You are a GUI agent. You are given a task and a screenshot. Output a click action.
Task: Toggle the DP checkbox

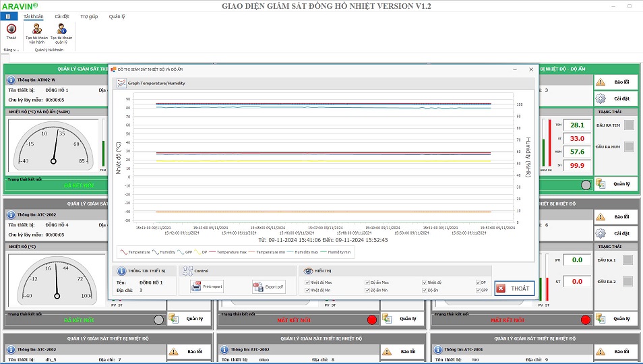click(478, 282)
